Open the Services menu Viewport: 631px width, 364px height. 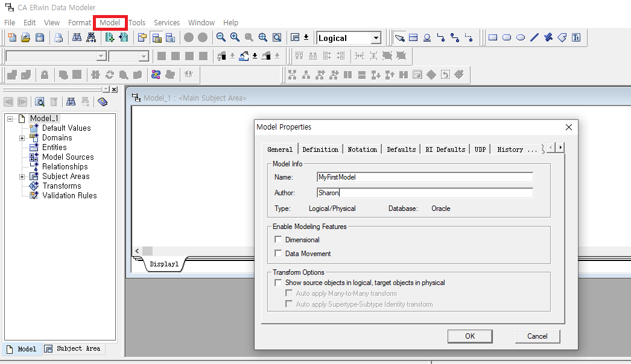pos(166,22)
